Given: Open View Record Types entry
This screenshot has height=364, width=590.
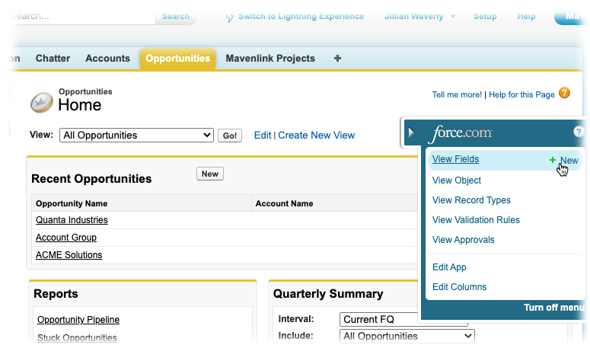Looking at the screenshot, I should (x=471, y=200).
